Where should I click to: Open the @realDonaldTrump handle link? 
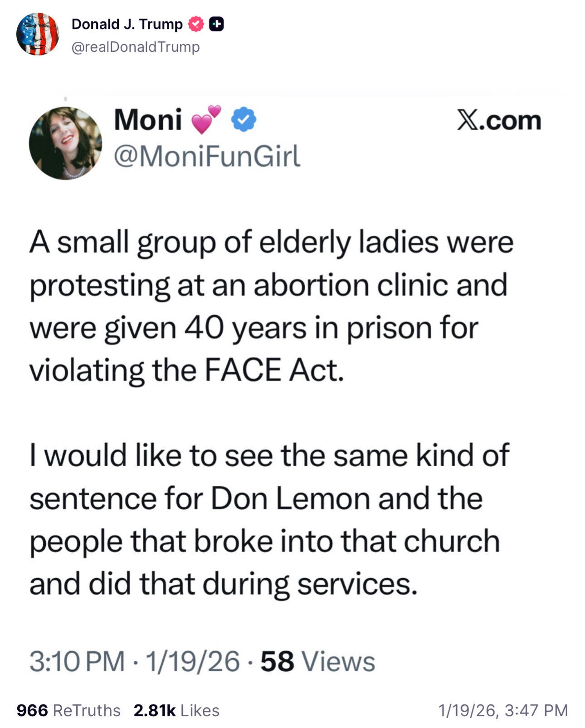coord(136,47)
